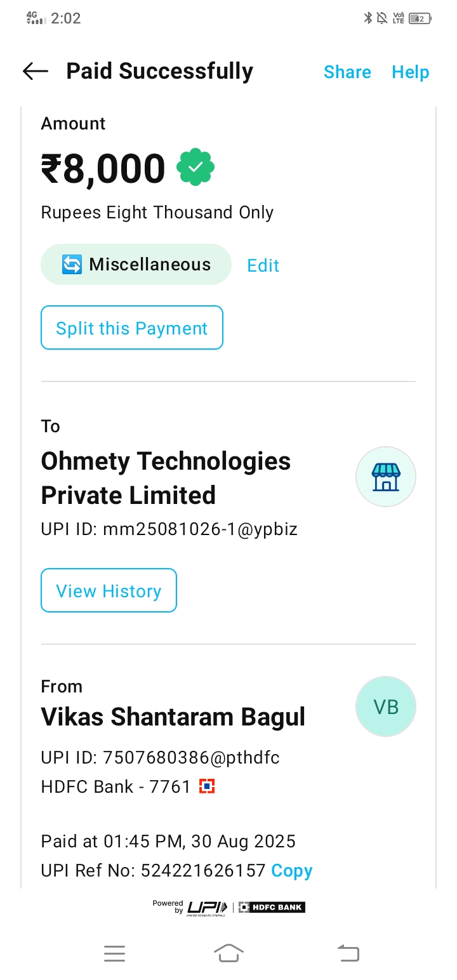Open the Help link
This screenshot has height=980, width=457.
410,72
